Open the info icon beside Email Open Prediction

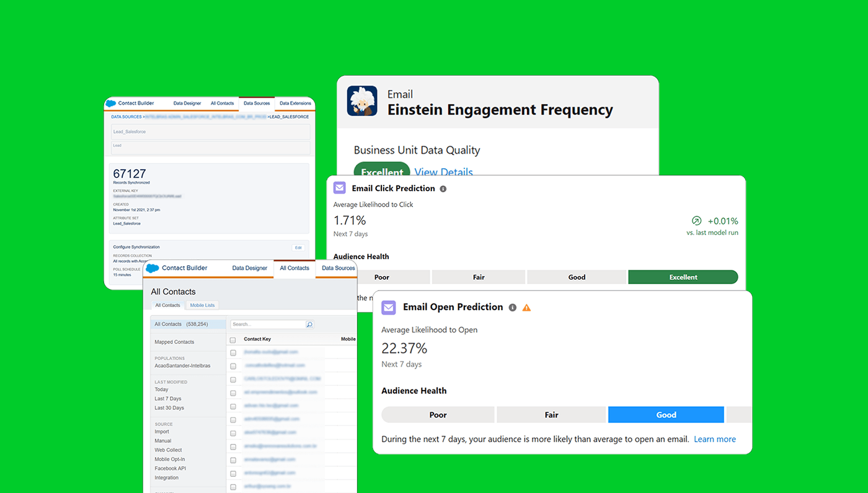[x=512, y=308]
